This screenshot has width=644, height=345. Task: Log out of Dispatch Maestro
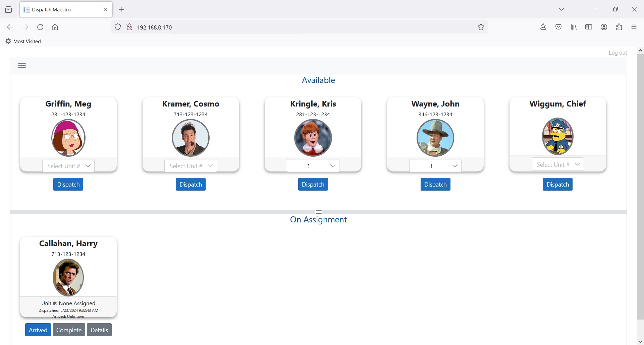click(x=618, y=53)
